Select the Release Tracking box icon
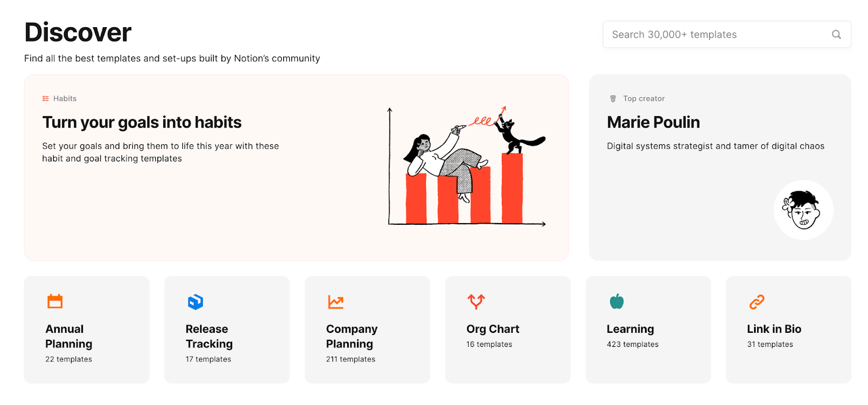The image size is (868, 405). (x=195, y=301)
